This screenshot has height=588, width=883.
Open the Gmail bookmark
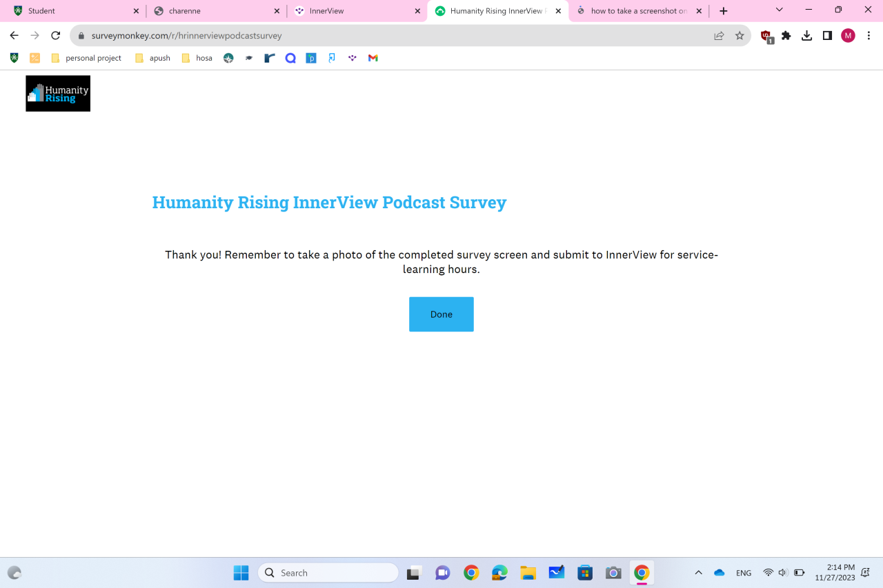[373, 58]
